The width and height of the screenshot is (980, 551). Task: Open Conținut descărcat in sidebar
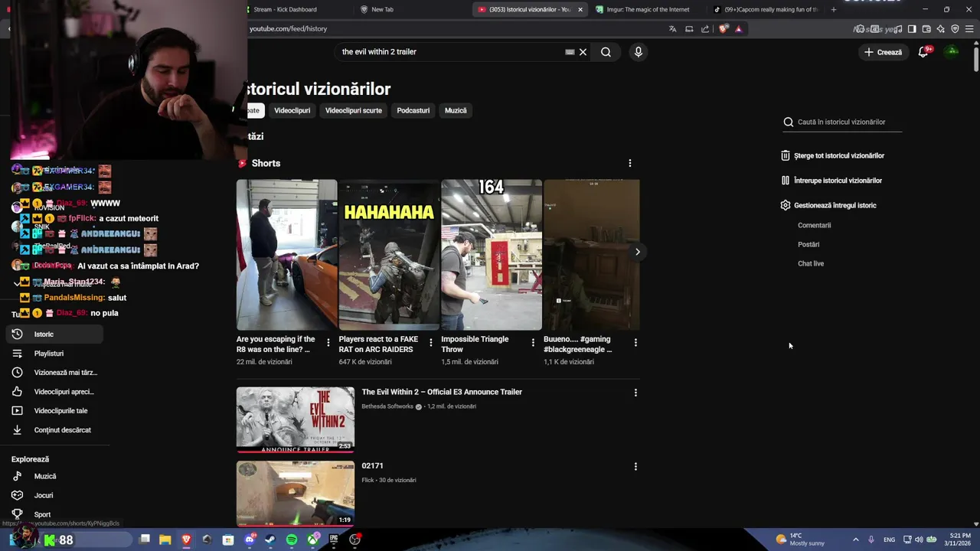(54, 430)
